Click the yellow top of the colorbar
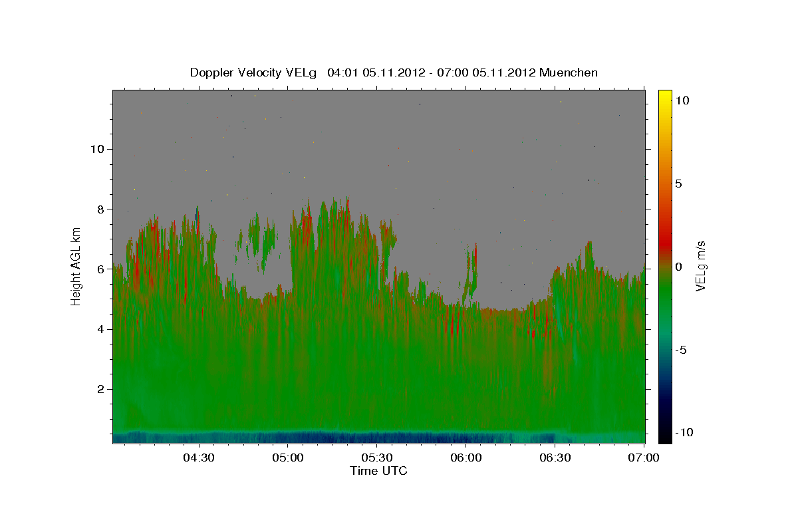 [665, 96]
